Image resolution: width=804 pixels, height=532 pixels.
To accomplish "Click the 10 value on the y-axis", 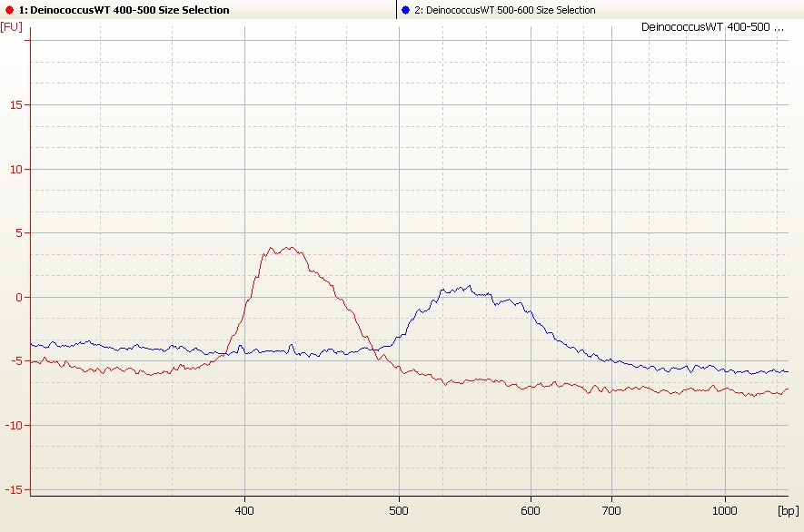I will click(x=16, y=169).
